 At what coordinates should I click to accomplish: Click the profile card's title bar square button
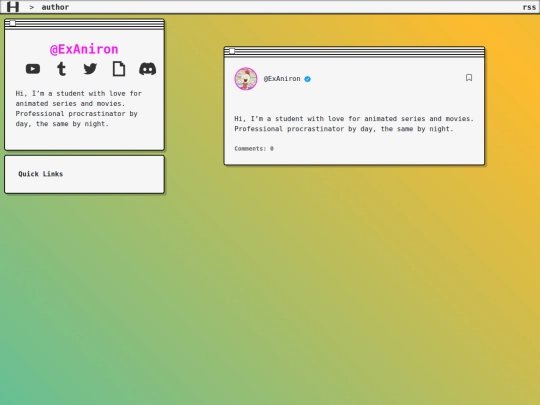click(x=13, y=23)
